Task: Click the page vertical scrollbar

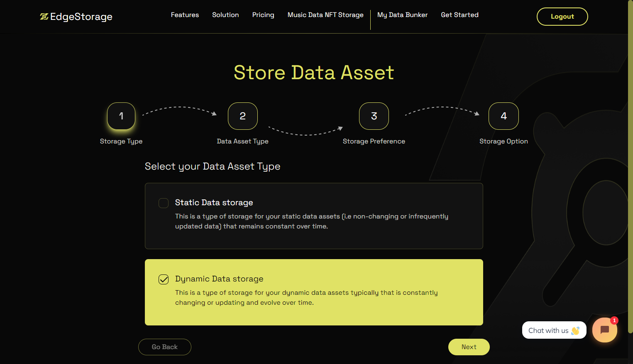Action: tap(630, 166)
